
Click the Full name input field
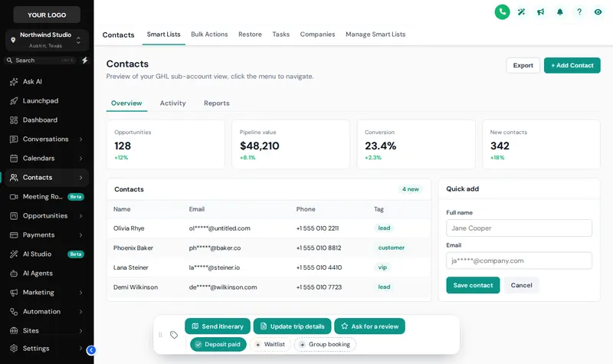click(x=519, y=228)
